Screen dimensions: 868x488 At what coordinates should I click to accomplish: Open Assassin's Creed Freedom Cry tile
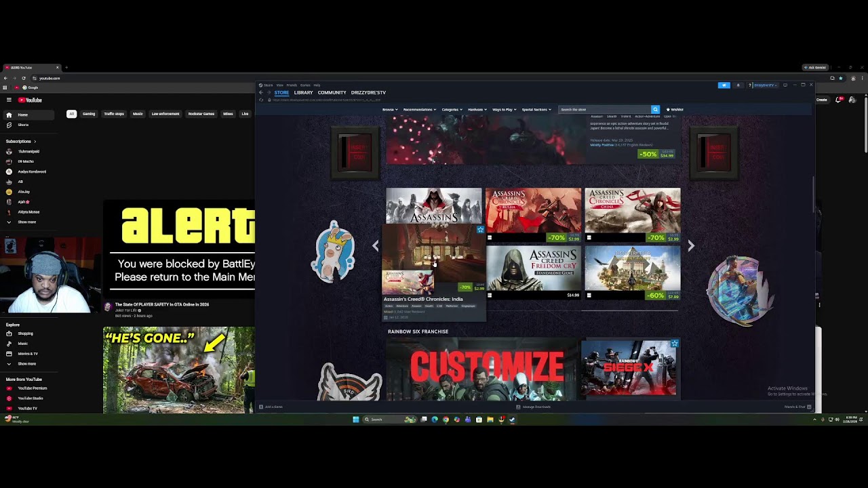[x=533, y=272]
